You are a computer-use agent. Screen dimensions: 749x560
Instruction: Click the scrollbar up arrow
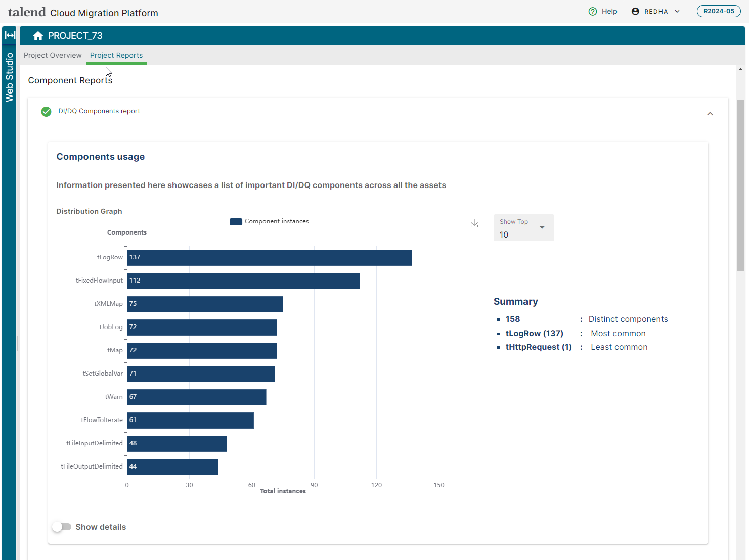pyautogui.click(x=740, y=69)
